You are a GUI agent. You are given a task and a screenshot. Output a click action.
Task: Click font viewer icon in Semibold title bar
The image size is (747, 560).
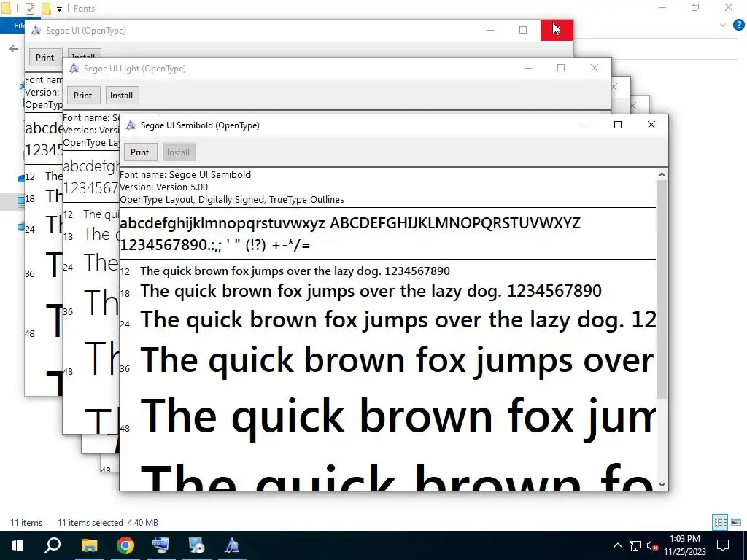pyautogui.click(x=131, y=125)
